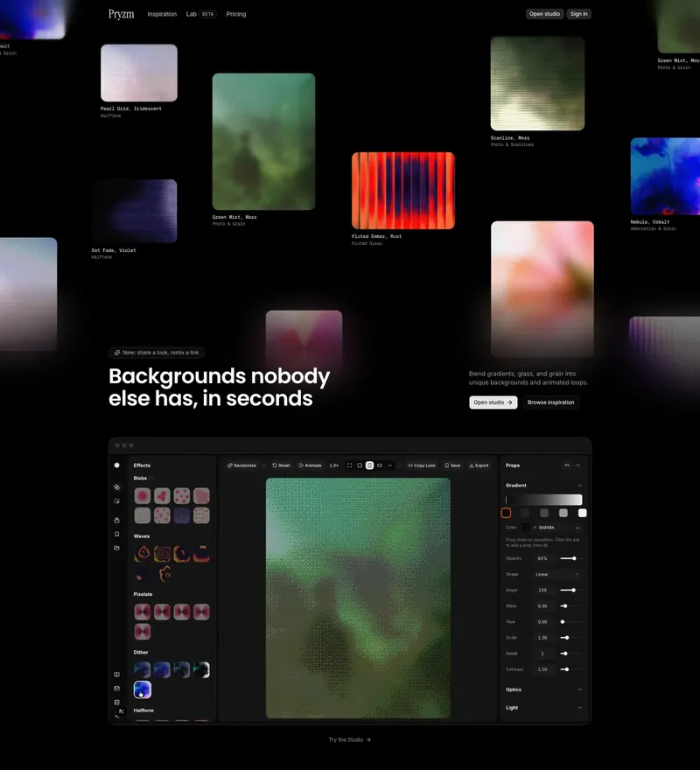Screen dimensions: 700x770
Task: Click the Randomize button in the studio toolbar
Action: [241, 465]
